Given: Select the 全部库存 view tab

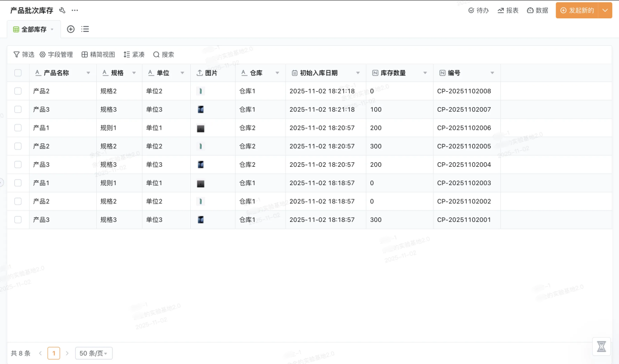Looking at the screenshot, I should [33, 29].
